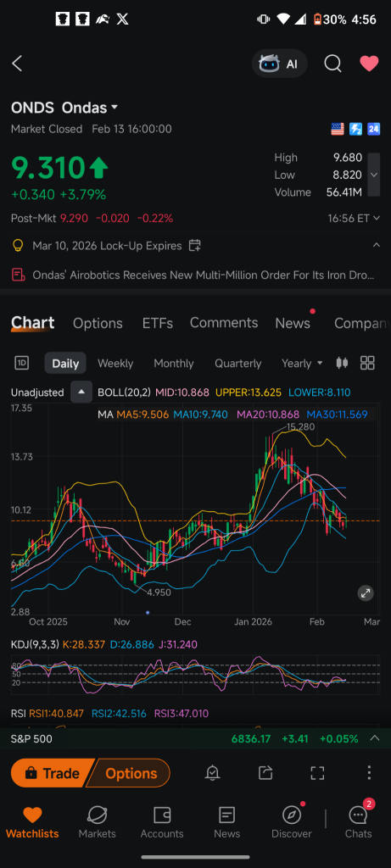Viewport: 391px width, 868px height.
Task: Tap the S&P 500 index ticker bar
Action: pyautogui.click(x=195, y=738)
